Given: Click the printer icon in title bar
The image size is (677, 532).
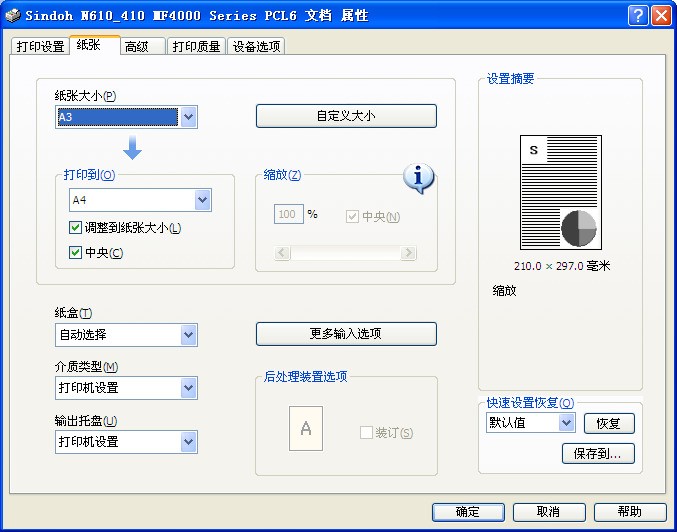Looking at the screenshot, I should click(x=13, y=16).
